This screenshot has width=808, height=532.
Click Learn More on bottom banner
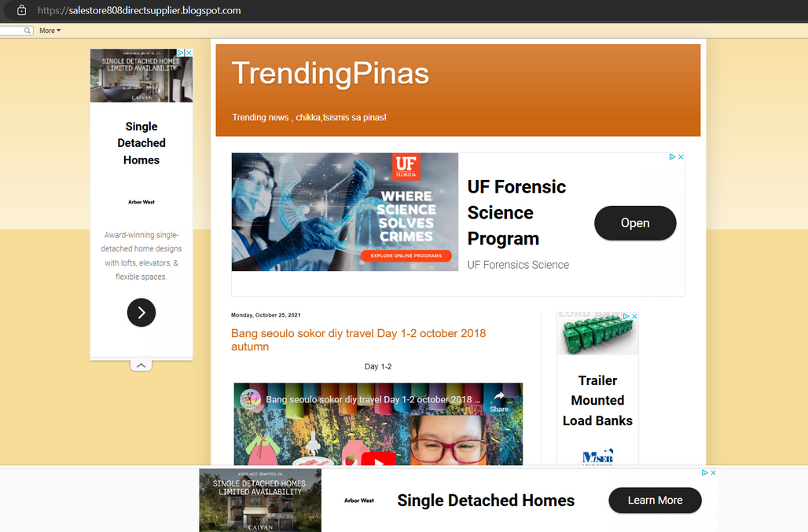pos(655,500)
